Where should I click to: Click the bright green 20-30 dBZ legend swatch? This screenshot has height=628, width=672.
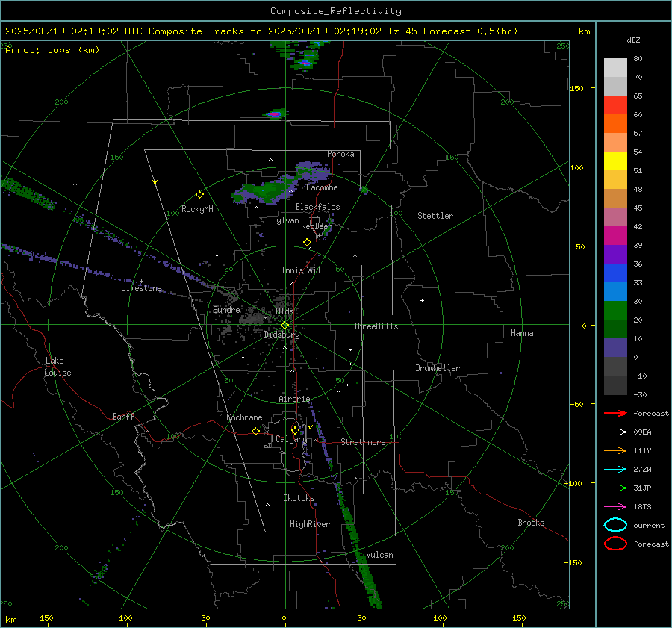pyautogui.click(x=615, y=311)
